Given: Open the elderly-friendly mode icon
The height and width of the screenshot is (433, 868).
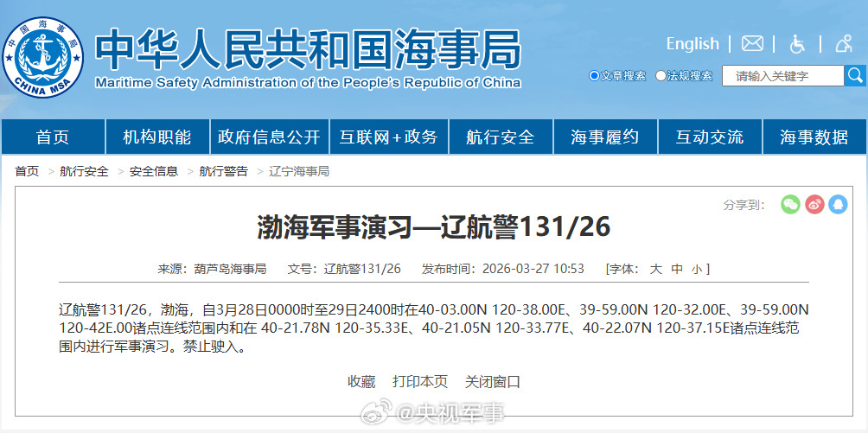Looking at the screenshot, I should (844, 44).
